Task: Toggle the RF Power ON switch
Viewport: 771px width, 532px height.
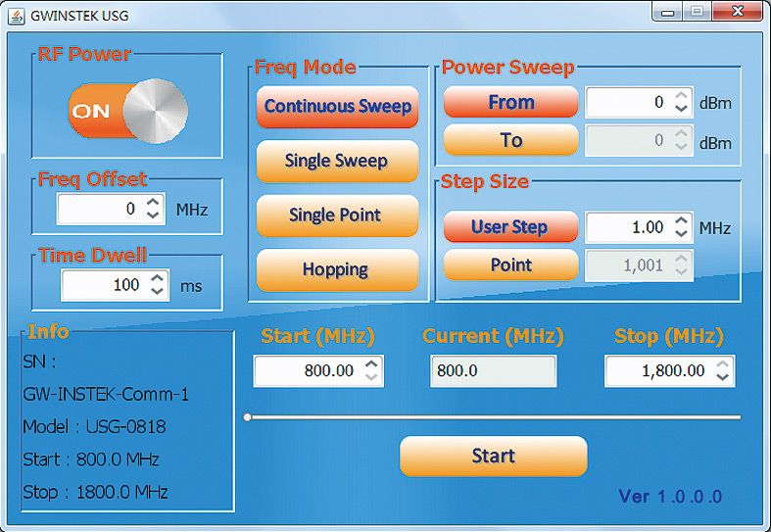Action: coord(128,112)
